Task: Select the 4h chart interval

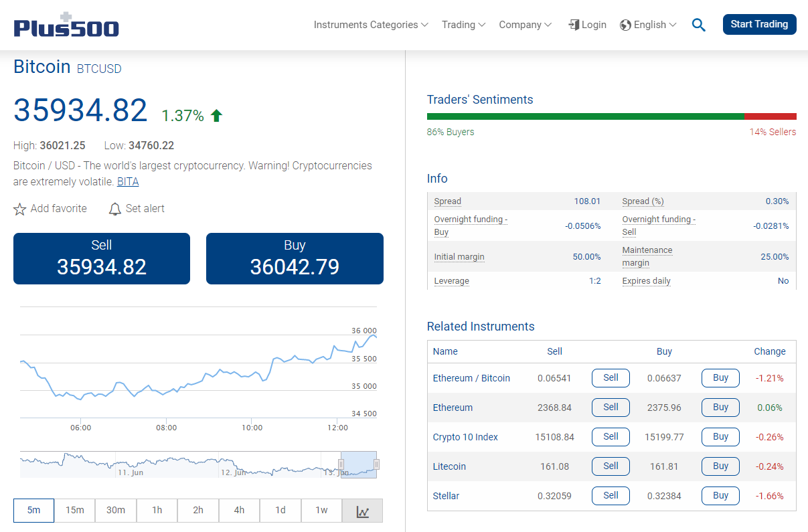Action: tap(239, 511)
